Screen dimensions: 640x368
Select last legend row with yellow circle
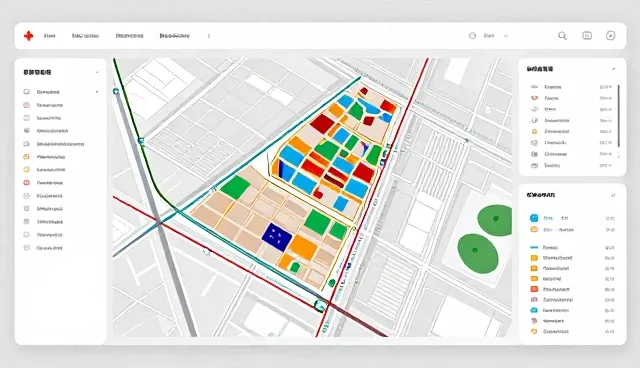click(572, 332)
